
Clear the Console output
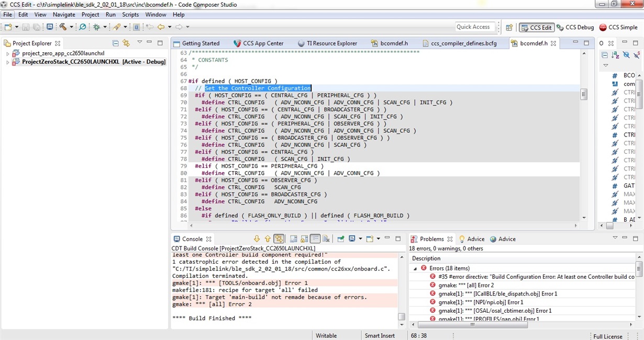(326, 239)
